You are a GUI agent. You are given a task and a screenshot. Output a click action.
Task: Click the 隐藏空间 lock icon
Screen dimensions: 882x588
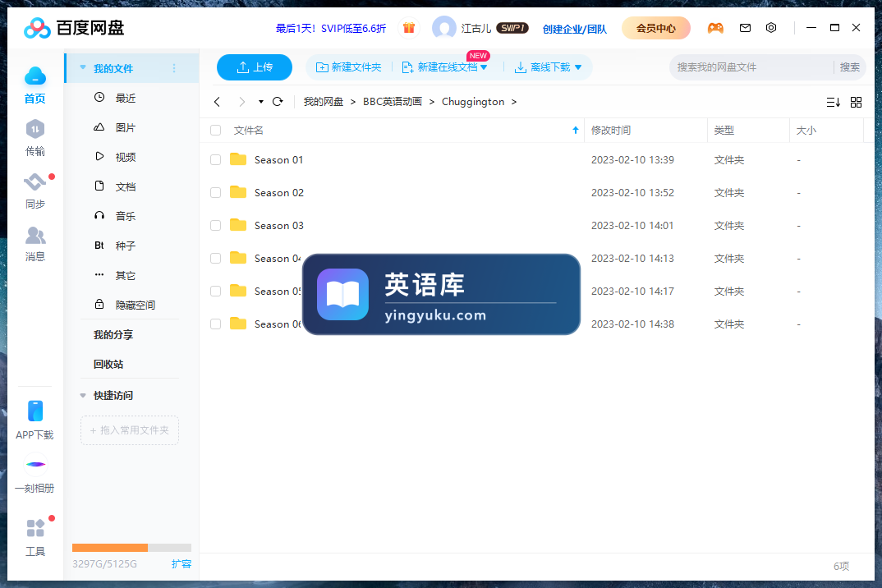pos(99,305)
